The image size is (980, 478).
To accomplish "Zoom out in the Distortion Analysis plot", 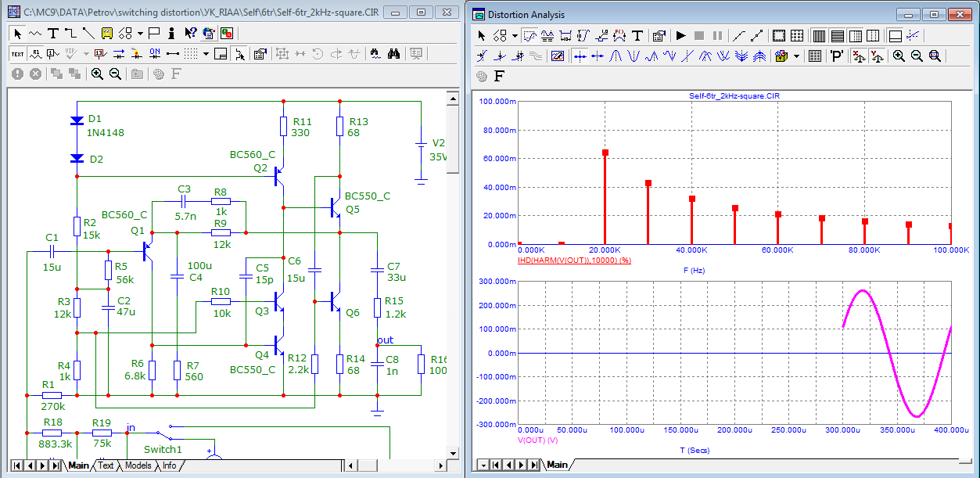I will [x=916, y=56].
